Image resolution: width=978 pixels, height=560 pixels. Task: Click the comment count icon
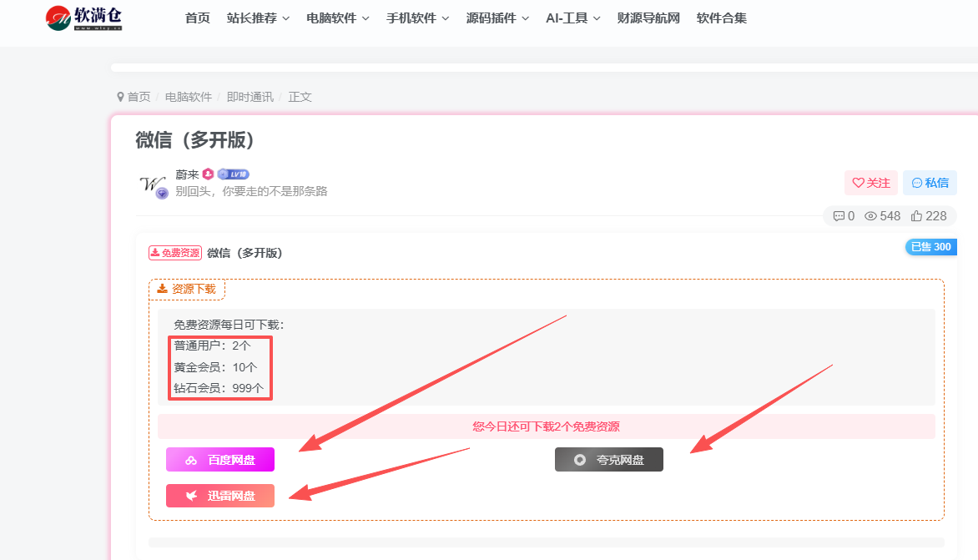(839, 216)
